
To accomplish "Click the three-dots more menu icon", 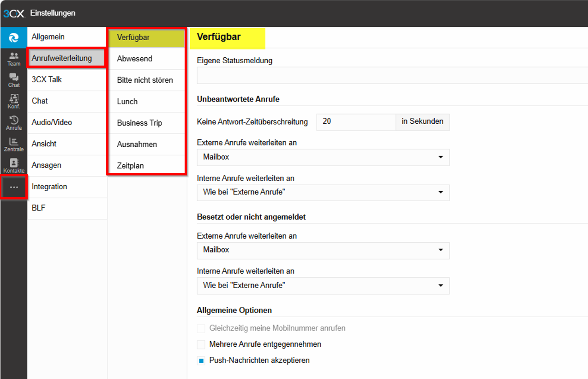I will click(14, 187).
